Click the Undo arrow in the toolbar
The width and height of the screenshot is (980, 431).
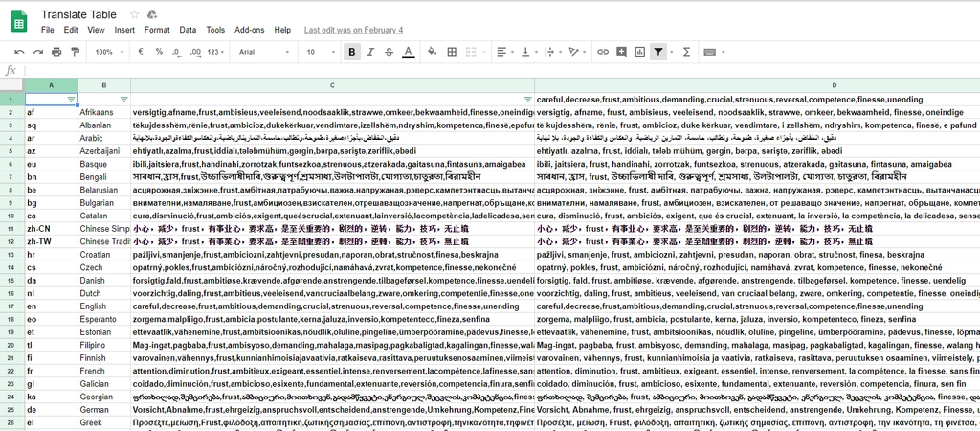tap(19, 52)
